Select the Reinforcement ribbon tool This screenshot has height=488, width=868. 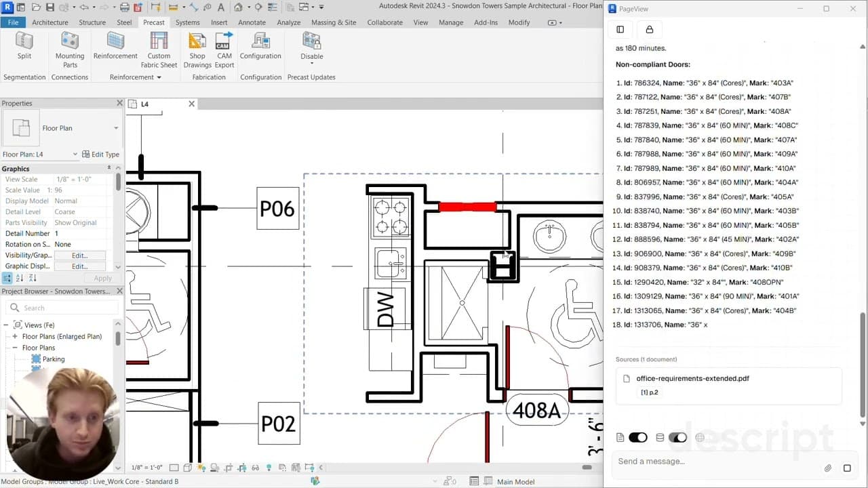115,46
